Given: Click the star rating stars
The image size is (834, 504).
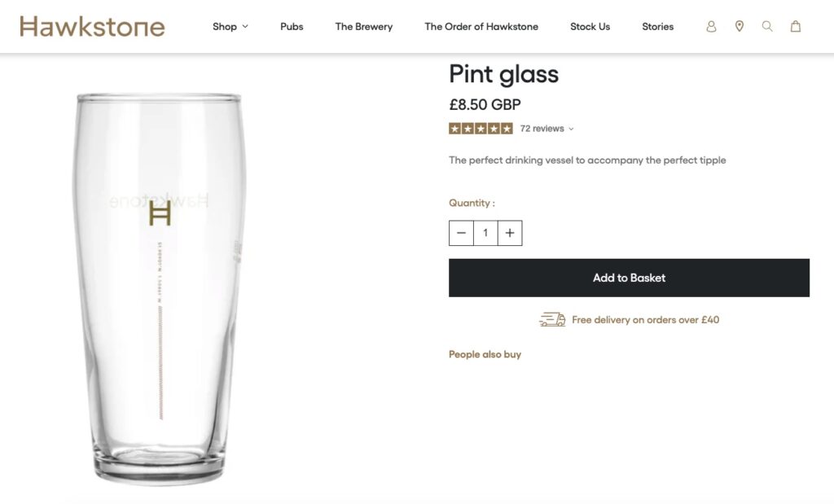Looking at the screenshot, I should tap(482, 128).
